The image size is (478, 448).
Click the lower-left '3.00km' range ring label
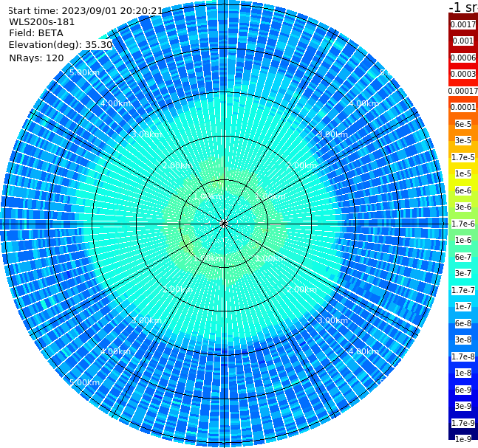point(146,320)
